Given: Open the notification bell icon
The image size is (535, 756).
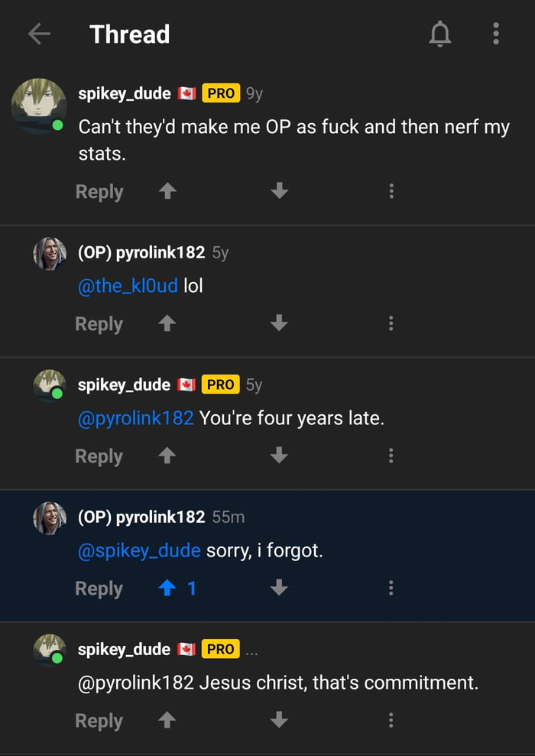Looking at the screenshot, I should 440,34.
